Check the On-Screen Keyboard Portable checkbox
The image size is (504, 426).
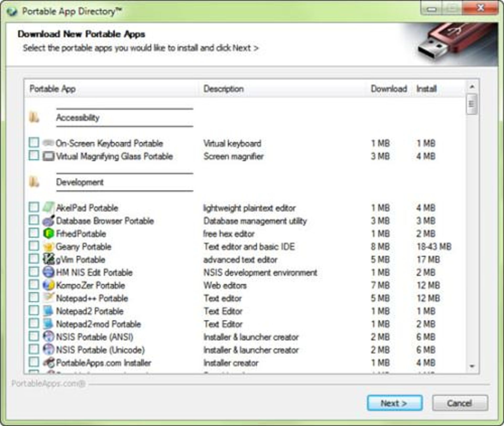tap(34, 142)
